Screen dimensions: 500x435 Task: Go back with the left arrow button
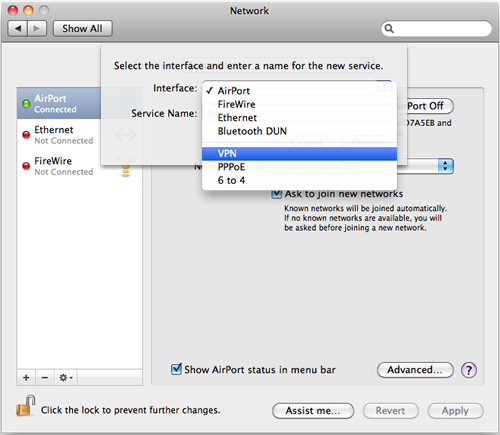(18, 29)
